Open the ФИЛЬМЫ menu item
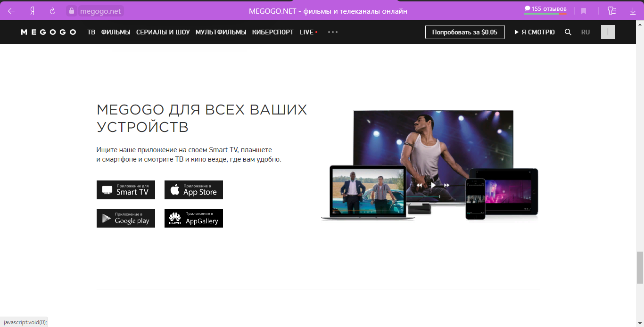The height and width of the screenshot is (327, 644). 116,32
